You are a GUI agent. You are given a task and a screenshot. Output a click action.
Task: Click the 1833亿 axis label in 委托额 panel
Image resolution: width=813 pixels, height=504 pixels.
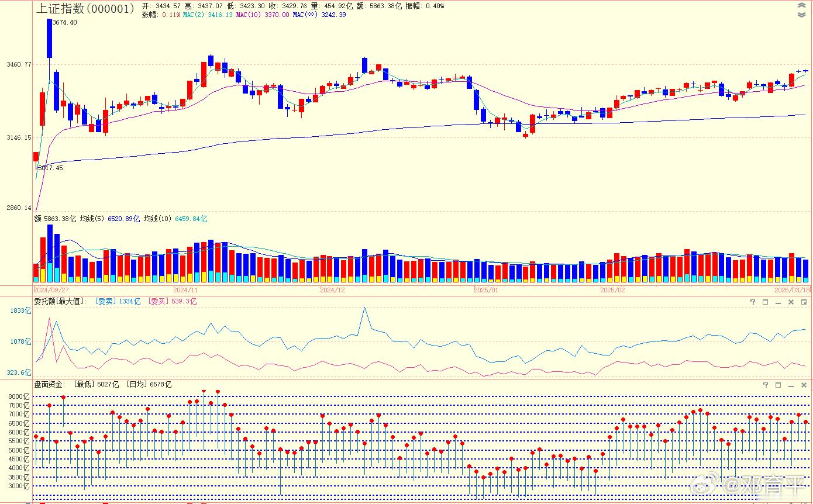click(x=20, y=310)
